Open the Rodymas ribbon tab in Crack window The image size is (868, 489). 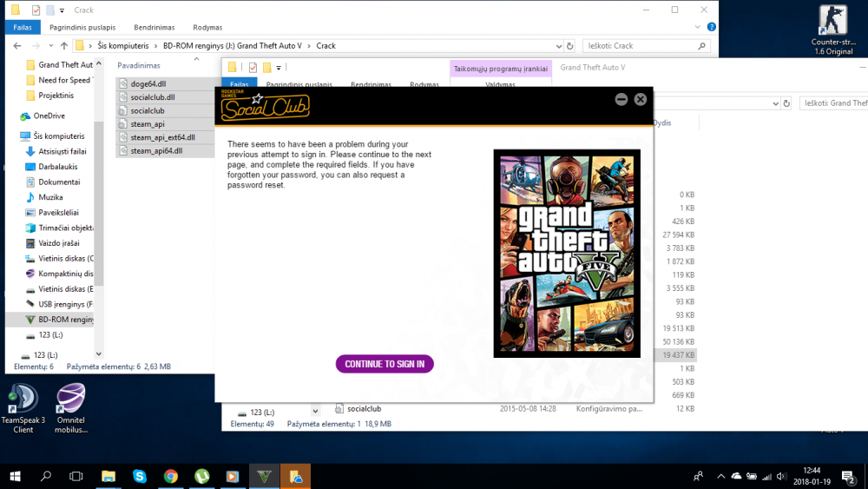pyautogui.click(x=207, y=27)
